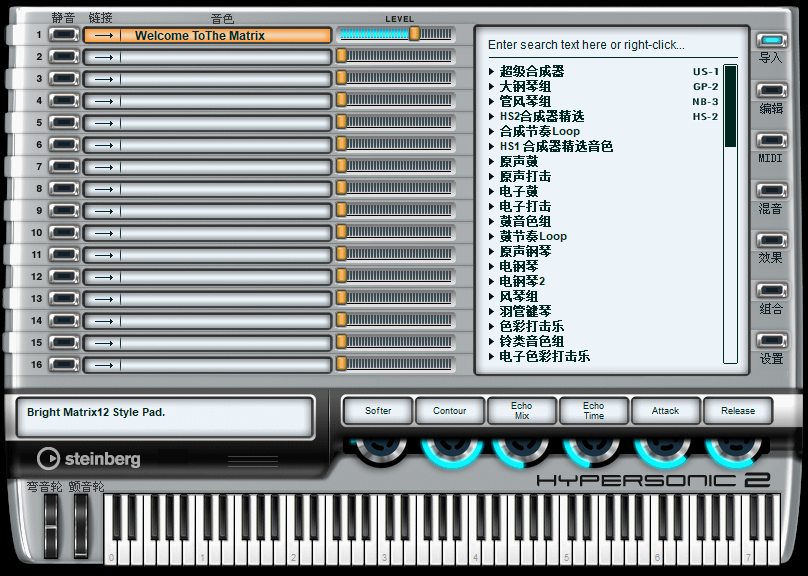
Task: Expand the 管风琴组 category
Action: (492, 101)
